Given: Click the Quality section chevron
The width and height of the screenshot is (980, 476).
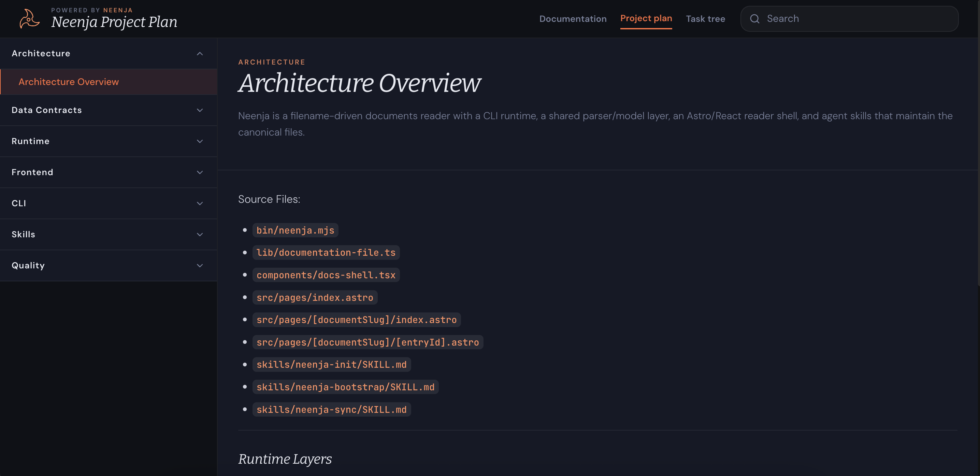Looking at the screenshot, I should 200,265.
